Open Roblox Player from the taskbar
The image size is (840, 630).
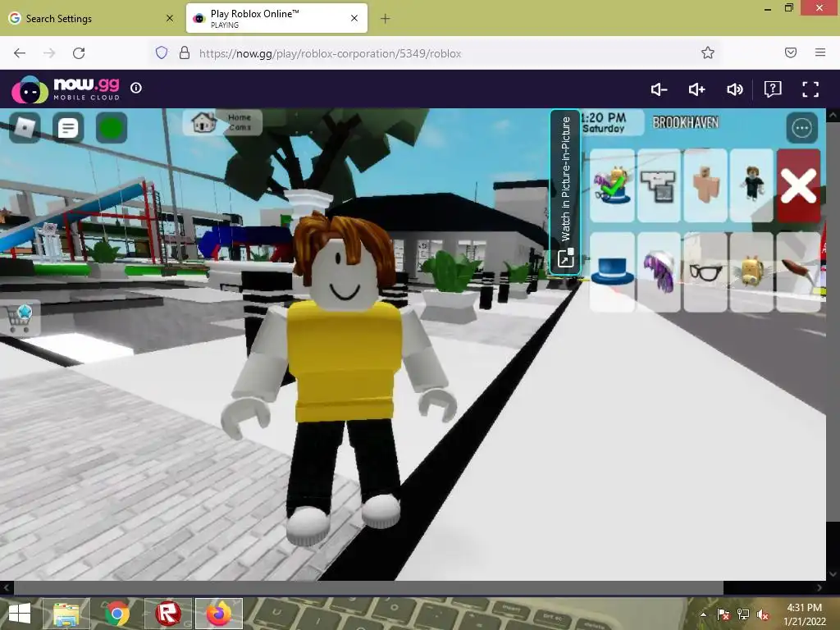click(x=167, y=614)
